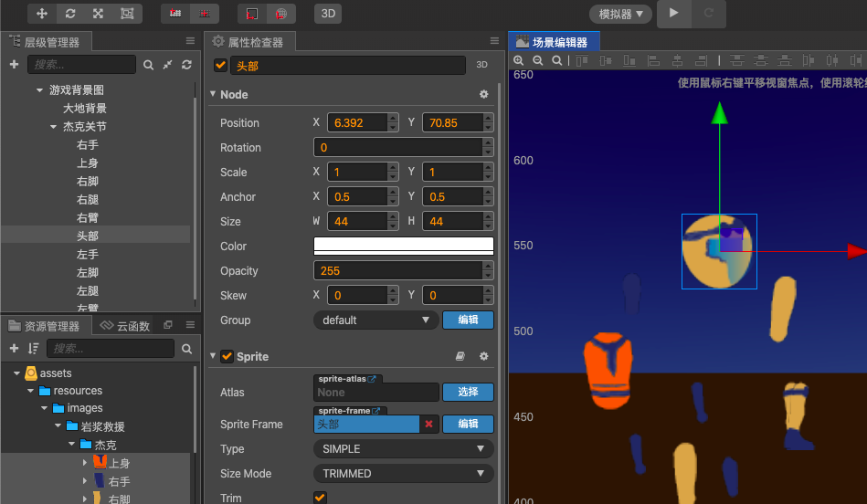The width and height of the screenshot is (867, 504).
Task: Pop out the assets panel
Action: [x=168, y=325]
